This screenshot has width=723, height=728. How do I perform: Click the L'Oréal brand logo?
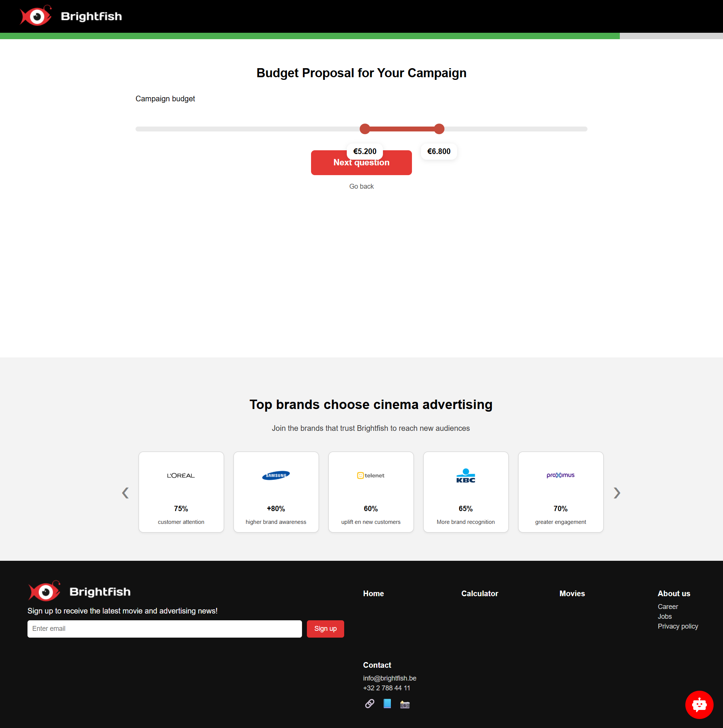coord(181,476)
